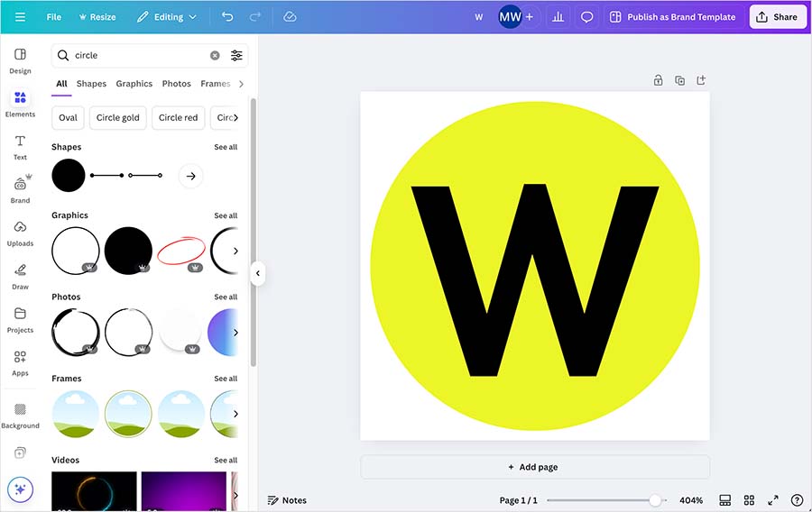Select the All tab

pyautogui.click(x=61, y=84)
